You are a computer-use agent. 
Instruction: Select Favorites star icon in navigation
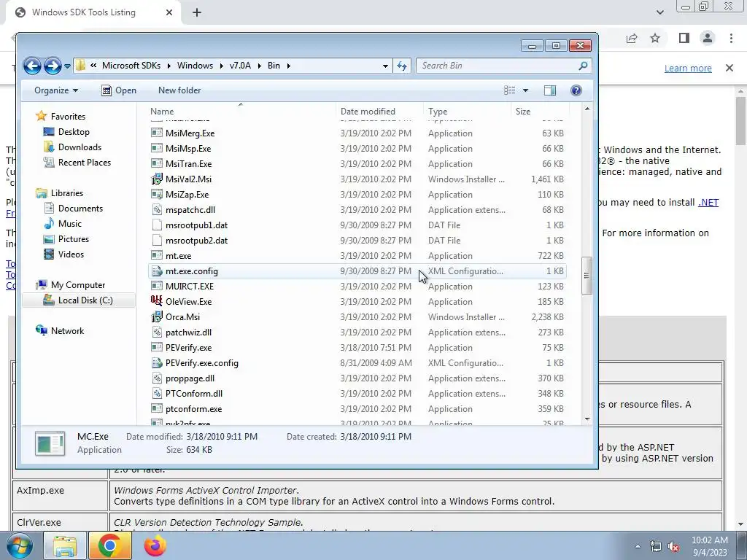coord(42,116)
